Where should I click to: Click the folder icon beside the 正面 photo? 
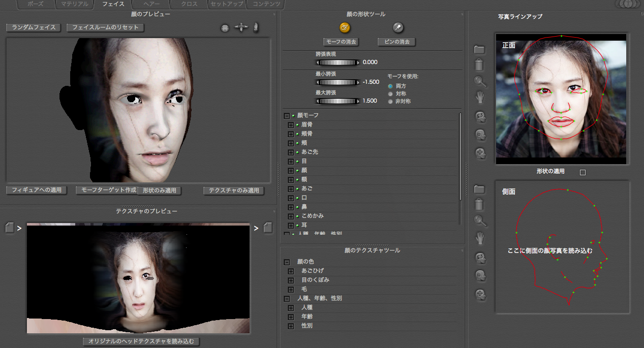(479, 49)
